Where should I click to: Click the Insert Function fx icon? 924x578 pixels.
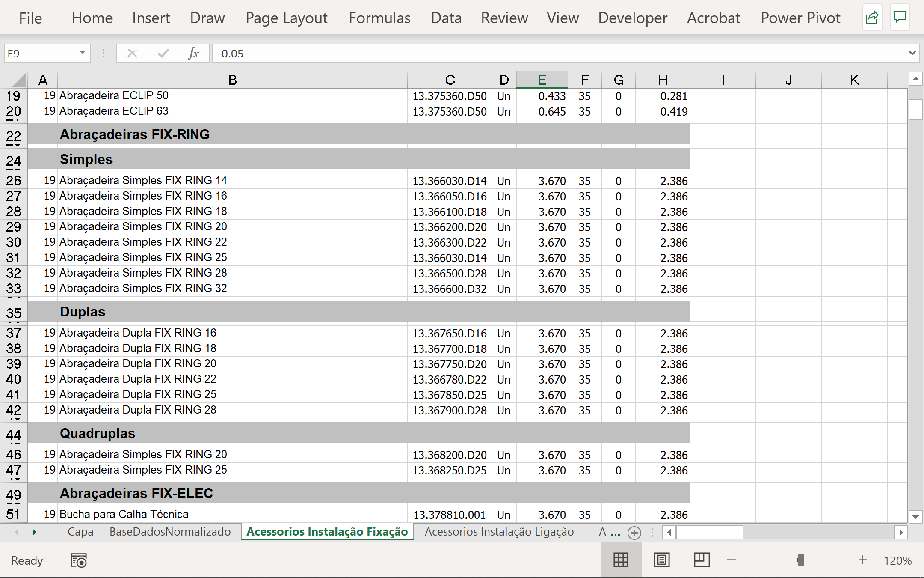tap(193, 54)
